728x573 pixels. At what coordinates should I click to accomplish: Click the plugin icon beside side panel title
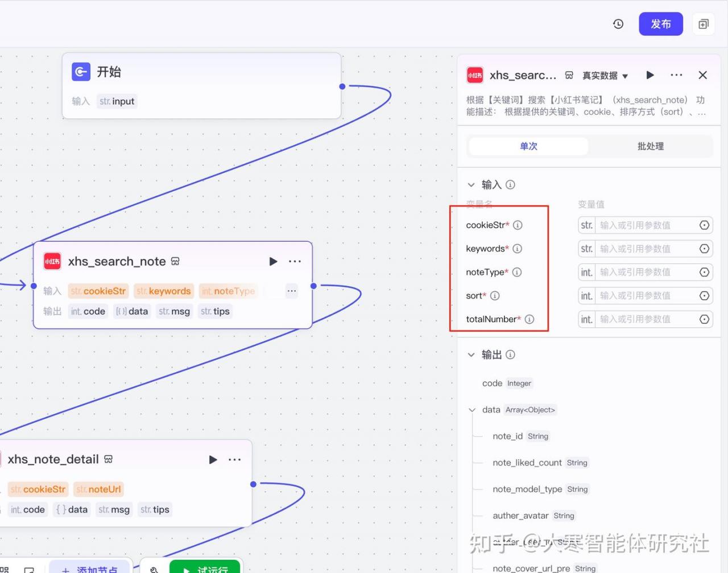point(569,75)
